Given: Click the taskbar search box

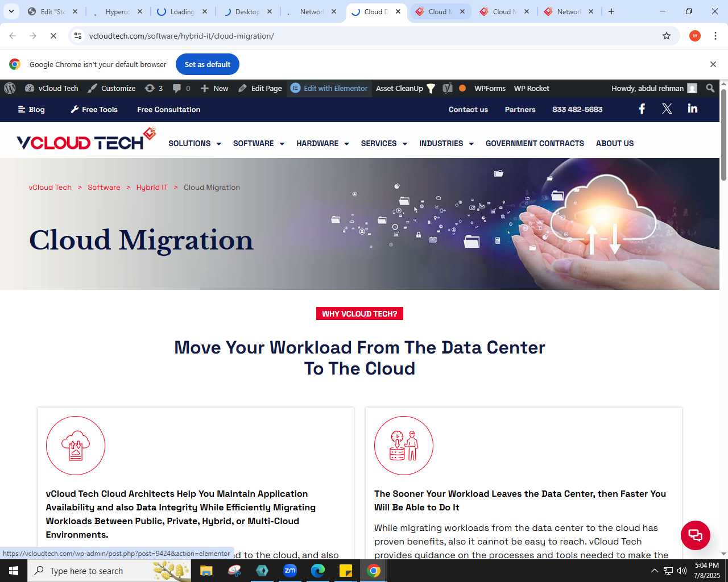Looking at the screenshot, I should click(x=109, y=571).
